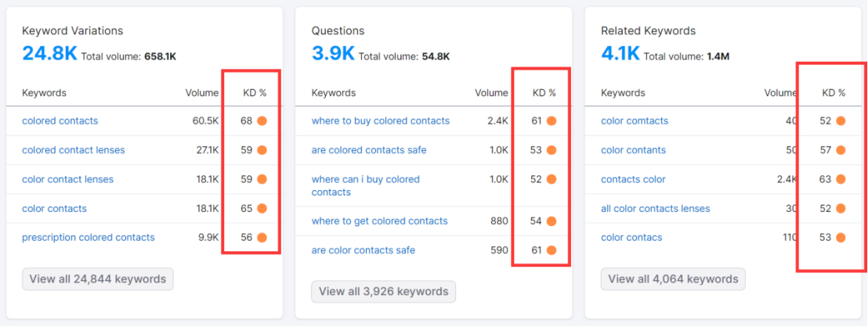Image resolution: width=868 pixels, height=327 pixels.
Task: Click the orange KD dot beside "contacts color"
Action: pyautogui.click(x=841, y=179)
